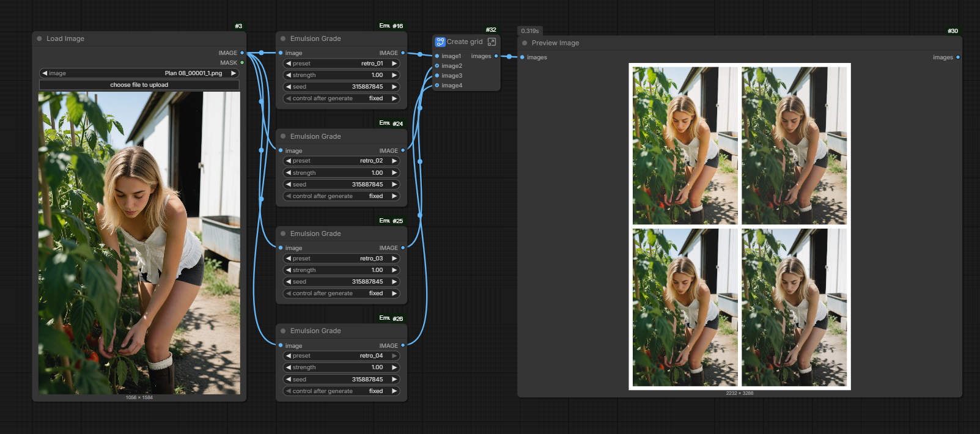Increase strength on the retro_02 node
The width and height of the screenshot is (980, 434).
394,173
